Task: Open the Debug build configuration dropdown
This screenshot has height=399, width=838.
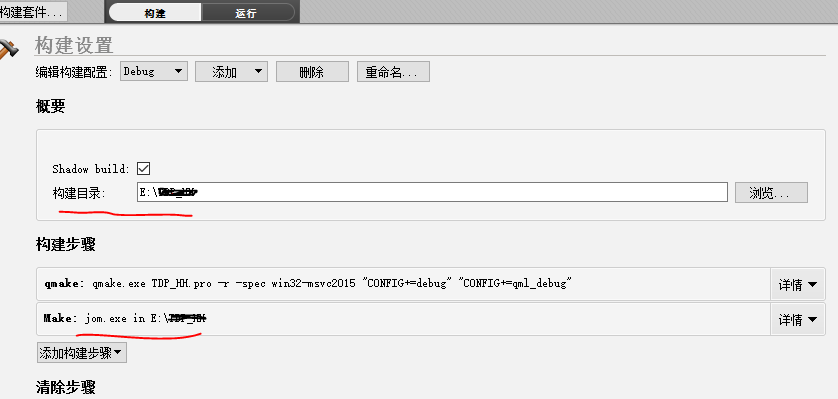Action: coord(154,71)
